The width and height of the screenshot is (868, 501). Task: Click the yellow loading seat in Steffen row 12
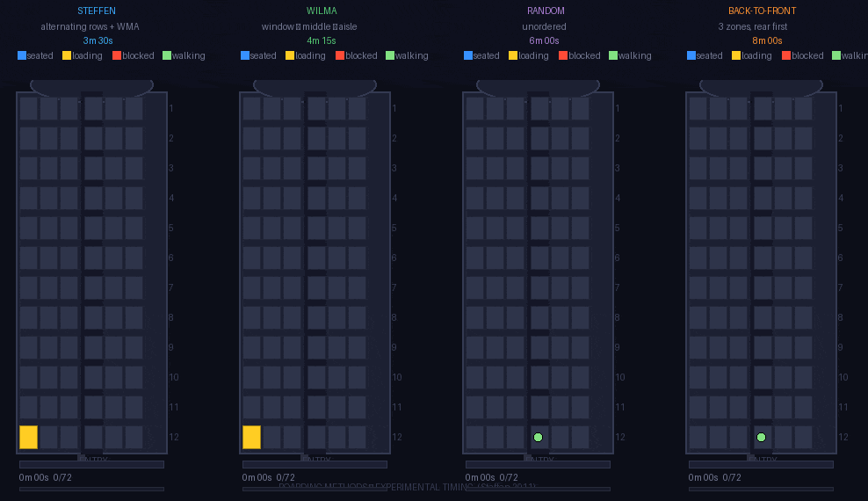(29, 437)
